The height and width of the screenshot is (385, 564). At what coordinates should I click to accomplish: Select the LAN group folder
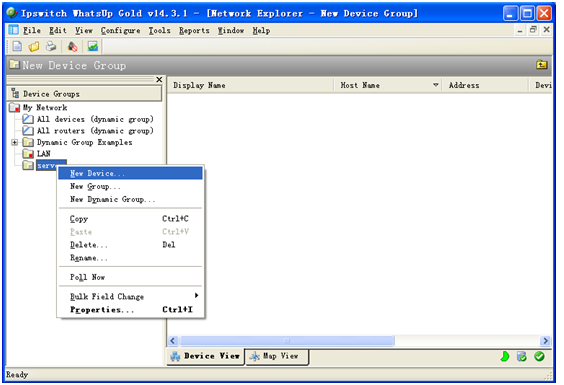coord(44,154)
